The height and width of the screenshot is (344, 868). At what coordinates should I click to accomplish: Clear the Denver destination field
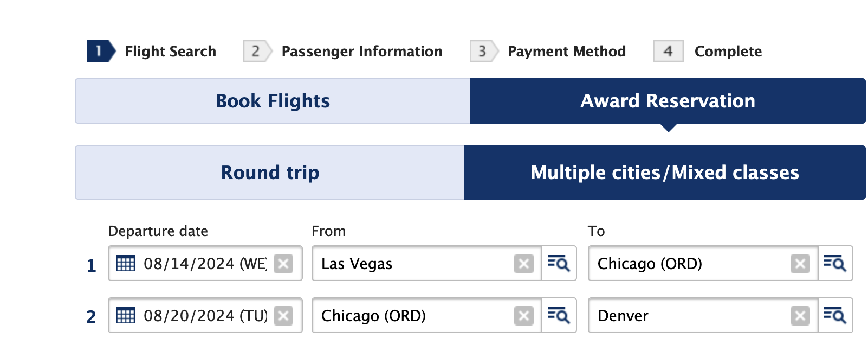click(x=800, y=315)
